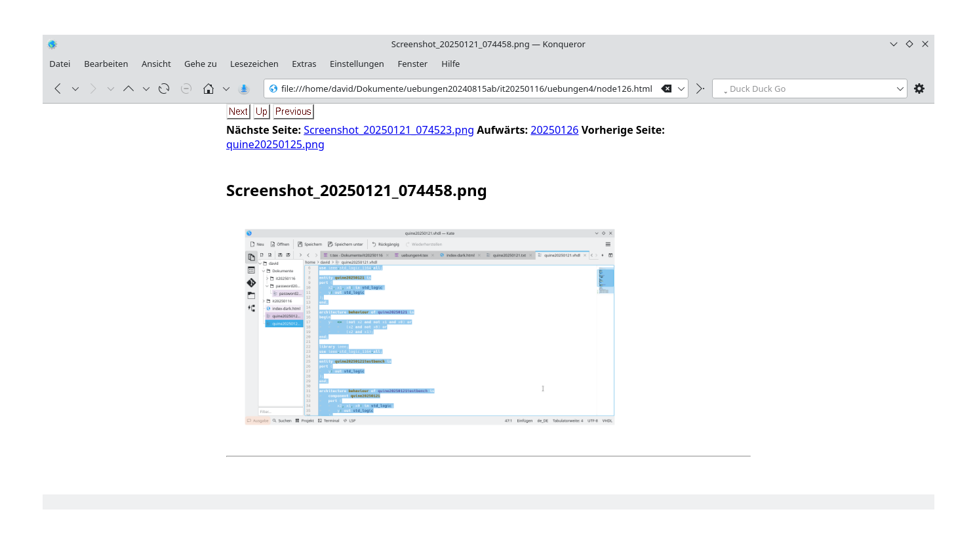Open settings via the gear icon

point(919,89)
